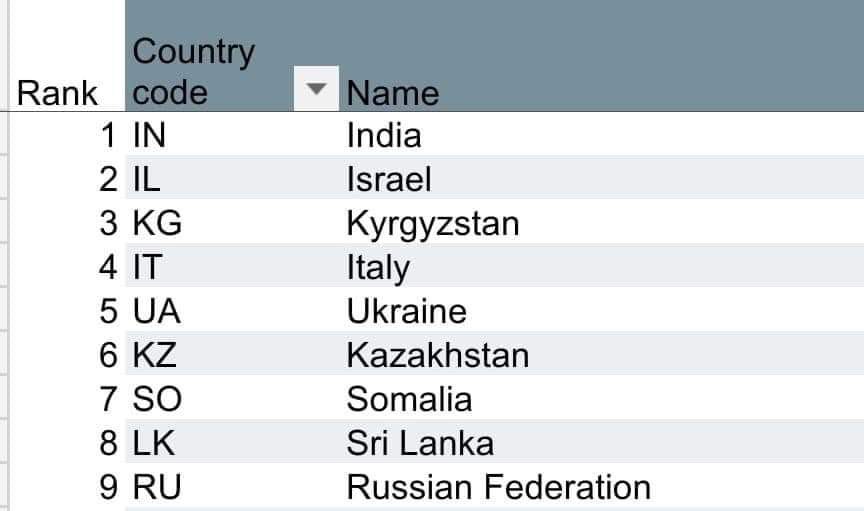The width and height of the screenshot is (864, 511).
Task: Select the RU country code cell
Action: click(x=232, y=486)
